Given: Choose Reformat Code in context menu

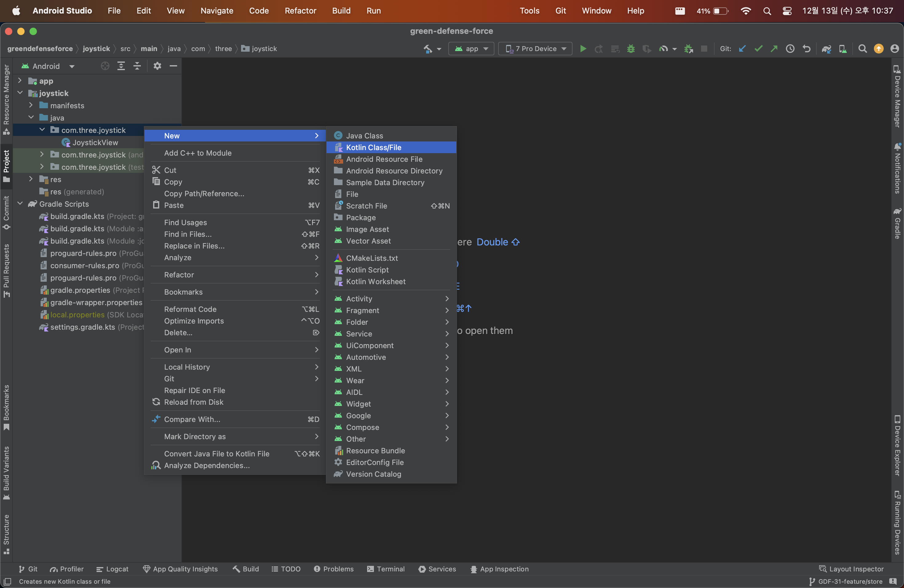Looking at the screenshot, I should 190,309.
